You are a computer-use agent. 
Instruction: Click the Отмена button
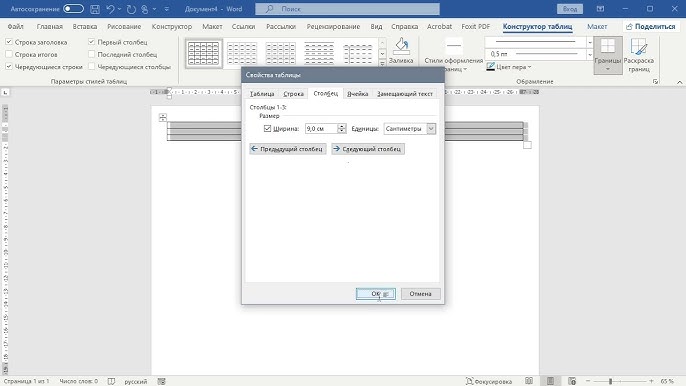[420, 294]
